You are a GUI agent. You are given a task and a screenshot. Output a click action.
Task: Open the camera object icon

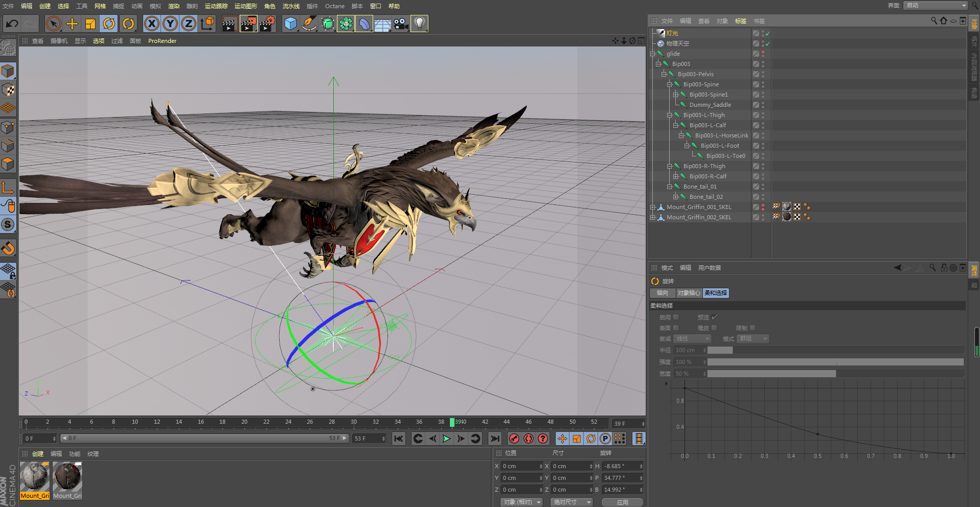pos(401,24)
